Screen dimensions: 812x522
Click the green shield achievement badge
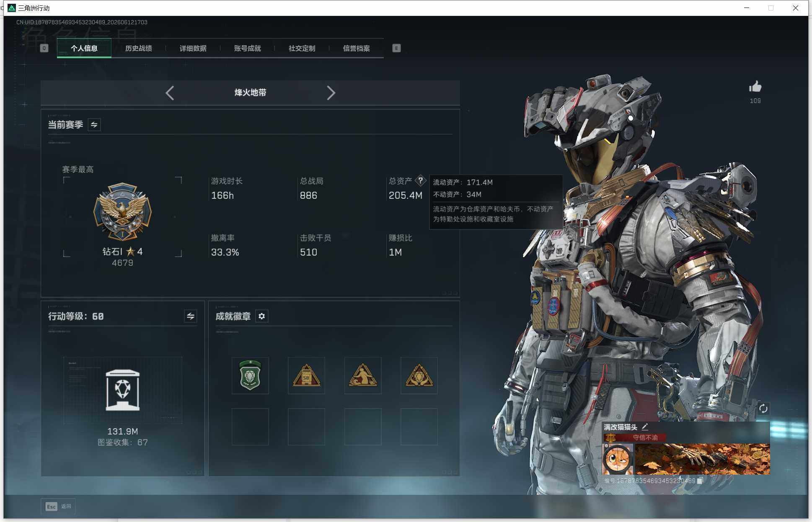[250, 375]
